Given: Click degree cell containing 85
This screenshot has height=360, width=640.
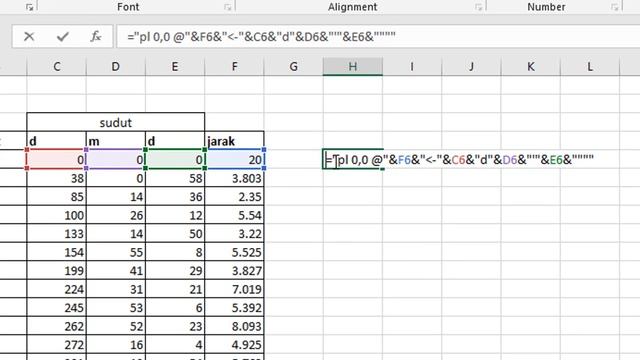Looking at the screenshot, I should click(x=57, y=196).
